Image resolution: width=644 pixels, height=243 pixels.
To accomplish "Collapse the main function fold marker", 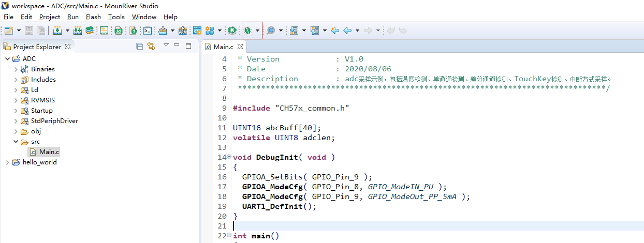I will click(229, 236).
